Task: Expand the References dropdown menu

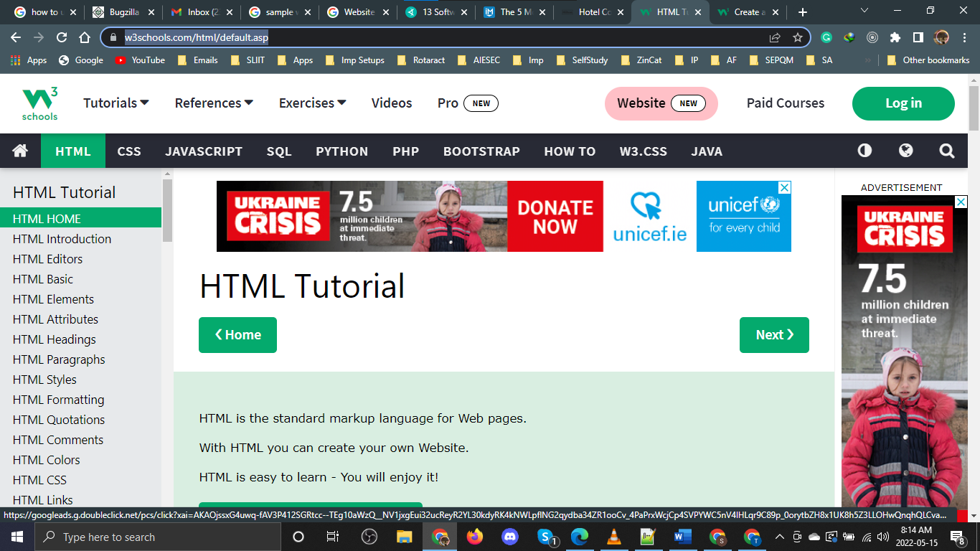Action: point(214,103)
